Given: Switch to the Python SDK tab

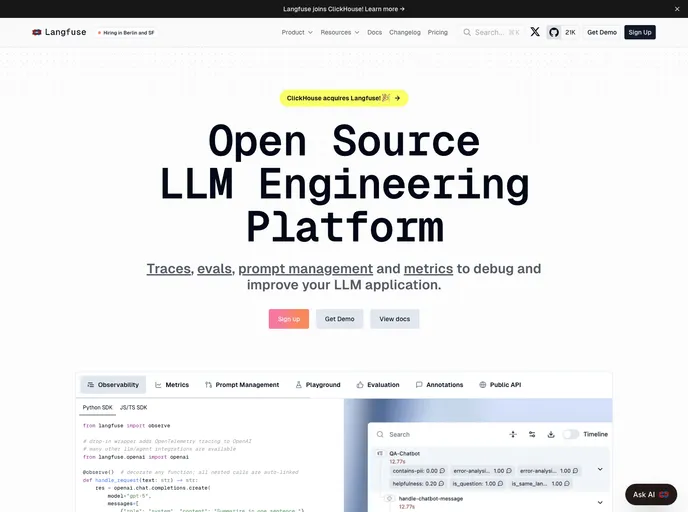Looking at the screenshot, I should coord(97,408).
